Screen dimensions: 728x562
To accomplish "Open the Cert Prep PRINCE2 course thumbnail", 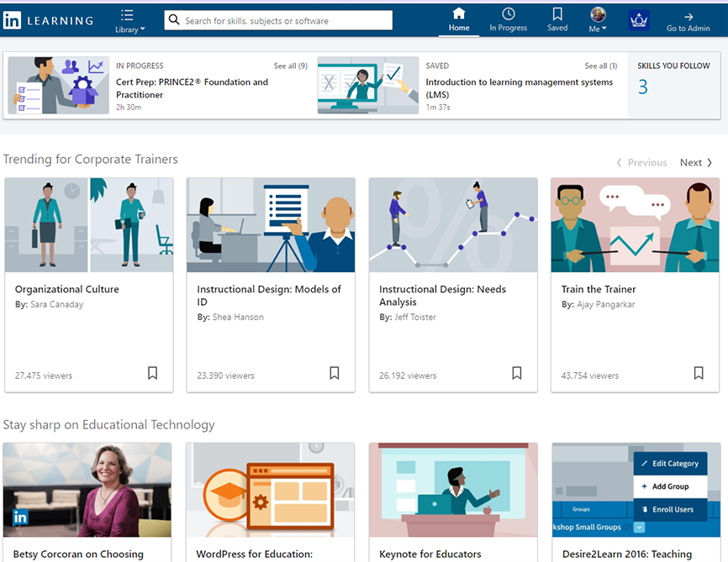I will 59,86.
